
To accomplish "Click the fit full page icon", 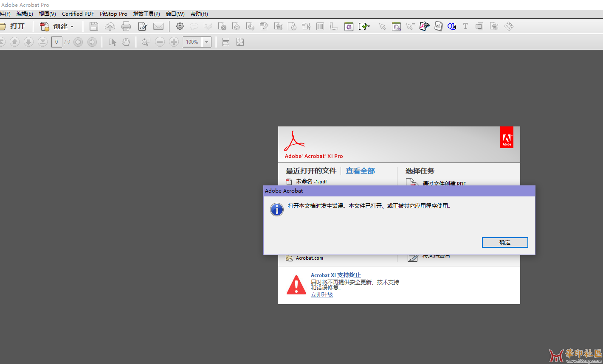I will pyautogui.click(x=240, y=42).
